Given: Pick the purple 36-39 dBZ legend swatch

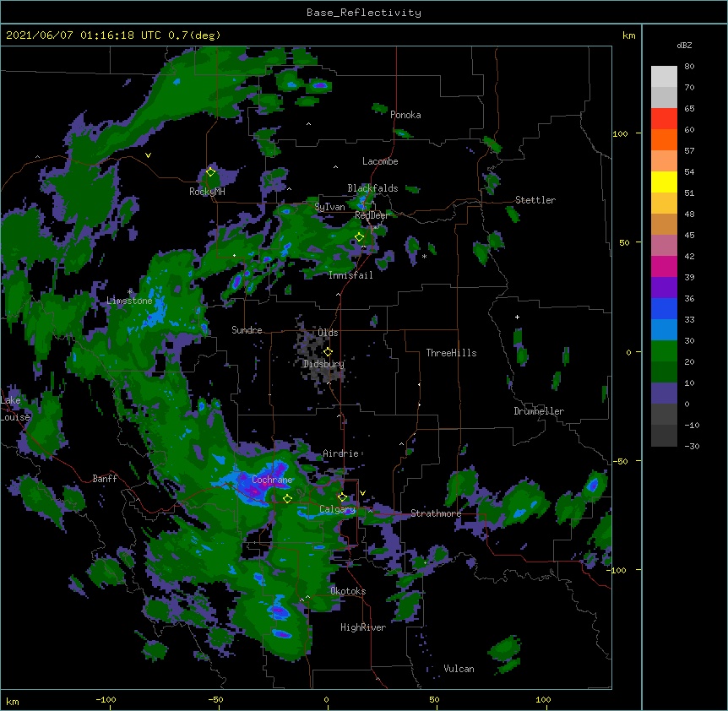Looking at the screenshot, I should coord(664,288).
